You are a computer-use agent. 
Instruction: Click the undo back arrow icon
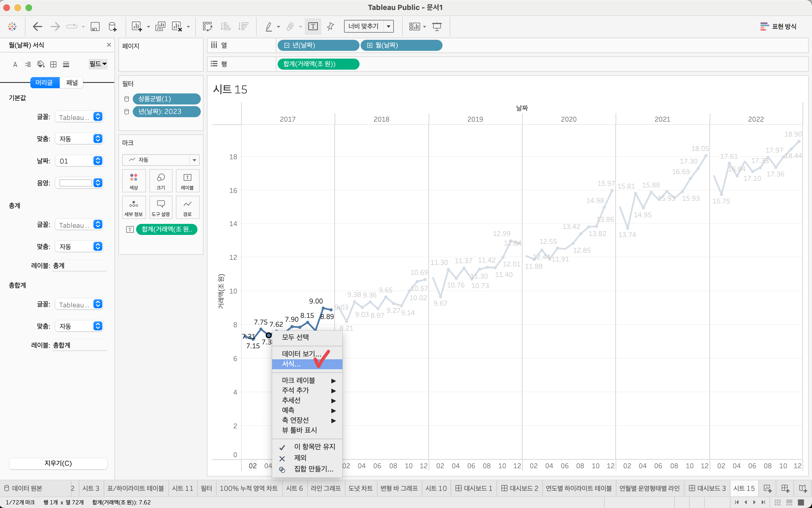37,27
